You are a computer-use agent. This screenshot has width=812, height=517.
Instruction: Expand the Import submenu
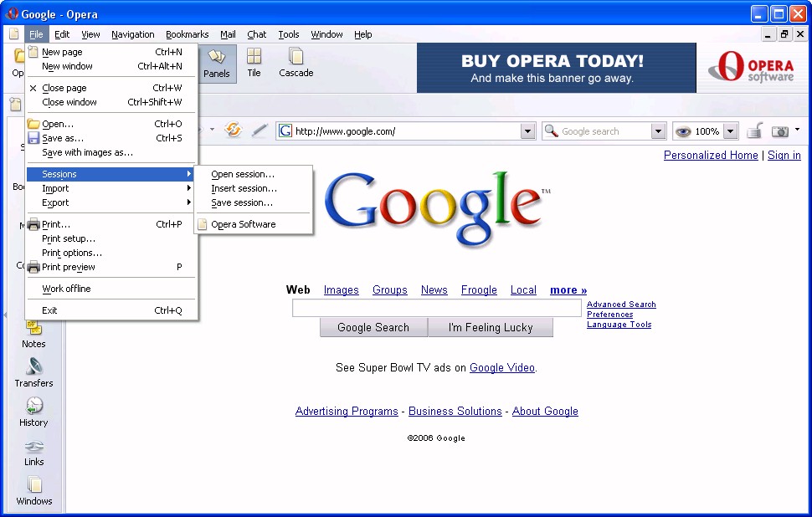(111, 188)
